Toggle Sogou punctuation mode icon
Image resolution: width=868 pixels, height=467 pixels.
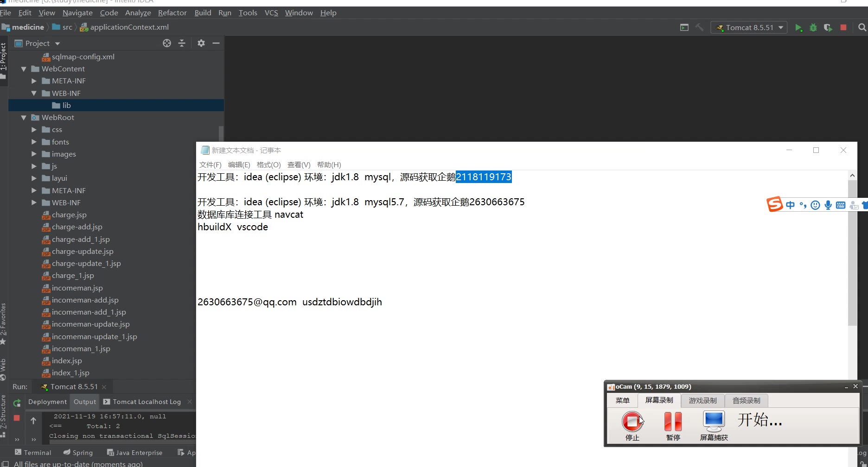click(x=803, y=205)
